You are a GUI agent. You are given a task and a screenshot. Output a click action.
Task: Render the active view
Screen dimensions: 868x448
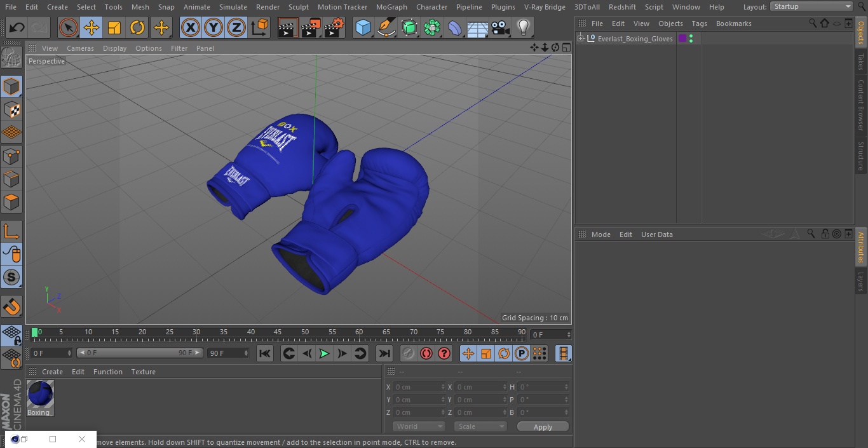[288, 27]
